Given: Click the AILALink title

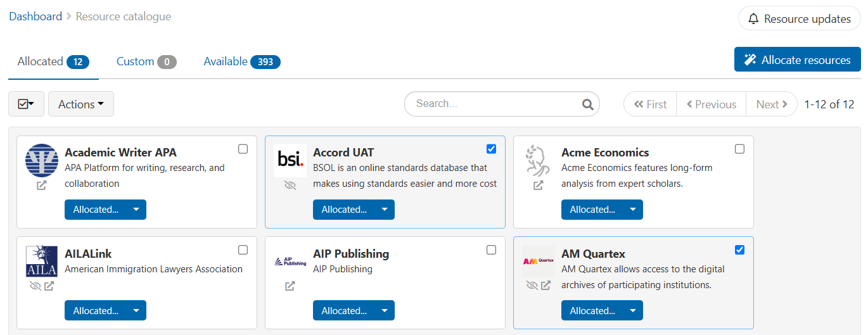Looking at the screenshot, I should click(88, 253).
